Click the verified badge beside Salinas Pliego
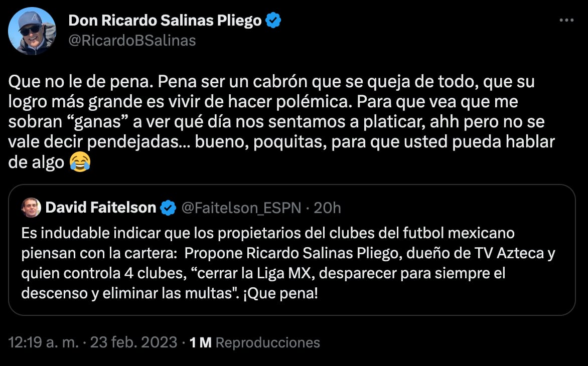The height and width of the screenshot is (366, 588). pyautogui.click(x=273, y=21)
